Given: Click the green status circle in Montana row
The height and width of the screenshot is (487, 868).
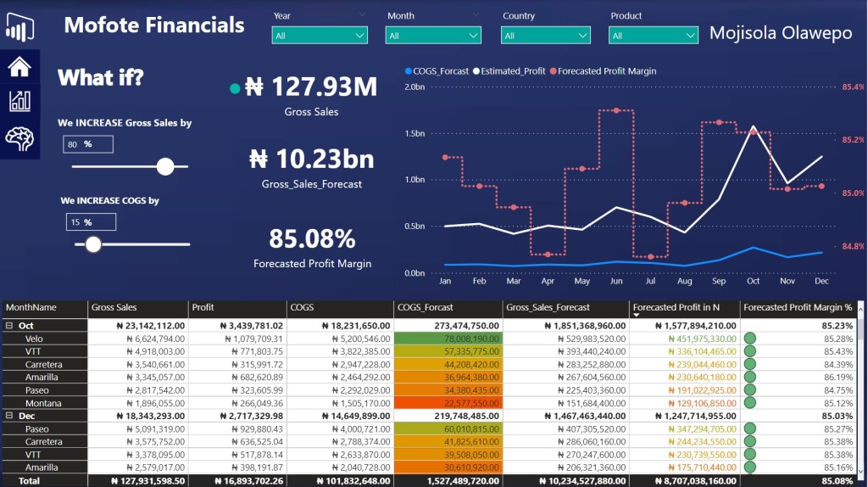Looking at the screenshot, I should click(749, 403).
